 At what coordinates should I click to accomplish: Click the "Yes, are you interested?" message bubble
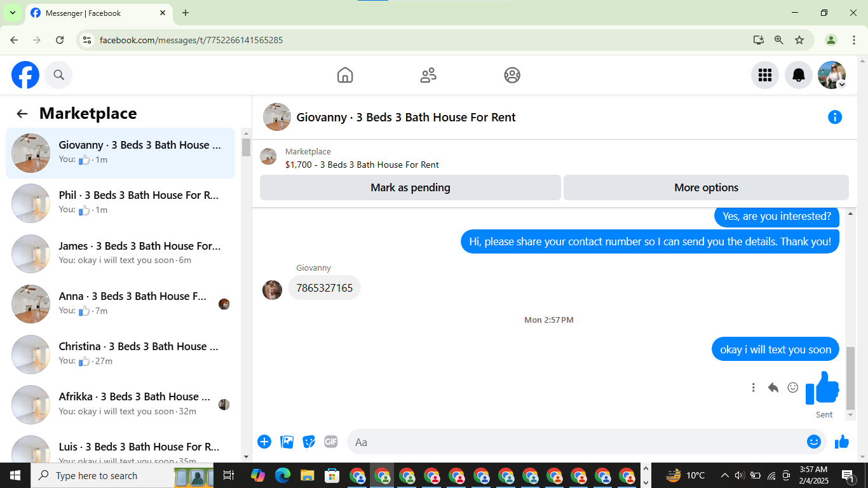[776, 216]
